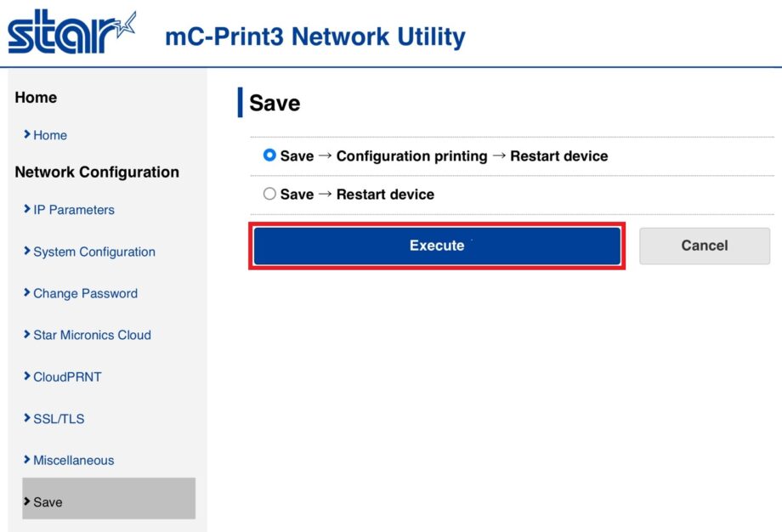Open the IP Parameters page
This screenshot has width=782, height=532.
pyautogui.click(x=74, y=210)
